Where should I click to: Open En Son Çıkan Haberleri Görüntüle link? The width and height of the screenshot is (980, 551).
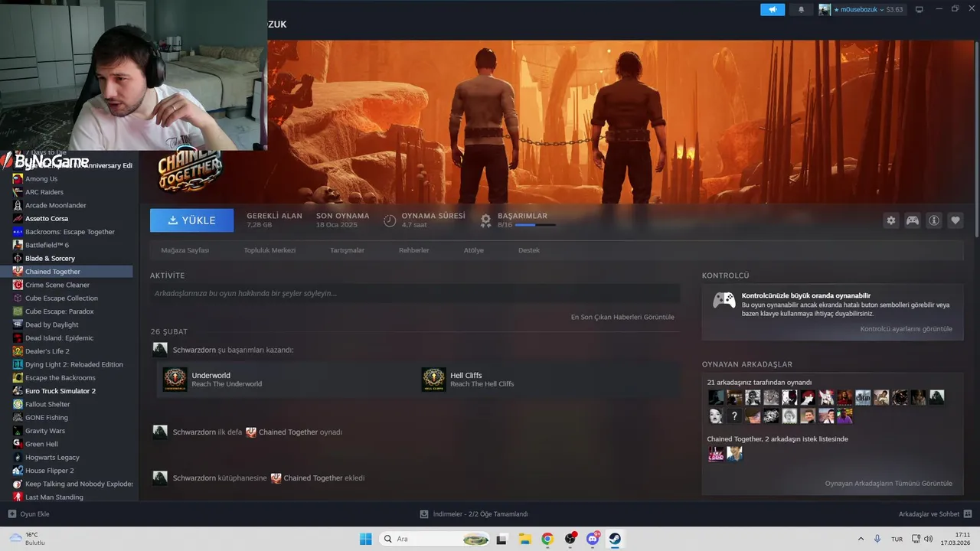tap(622, 317)
